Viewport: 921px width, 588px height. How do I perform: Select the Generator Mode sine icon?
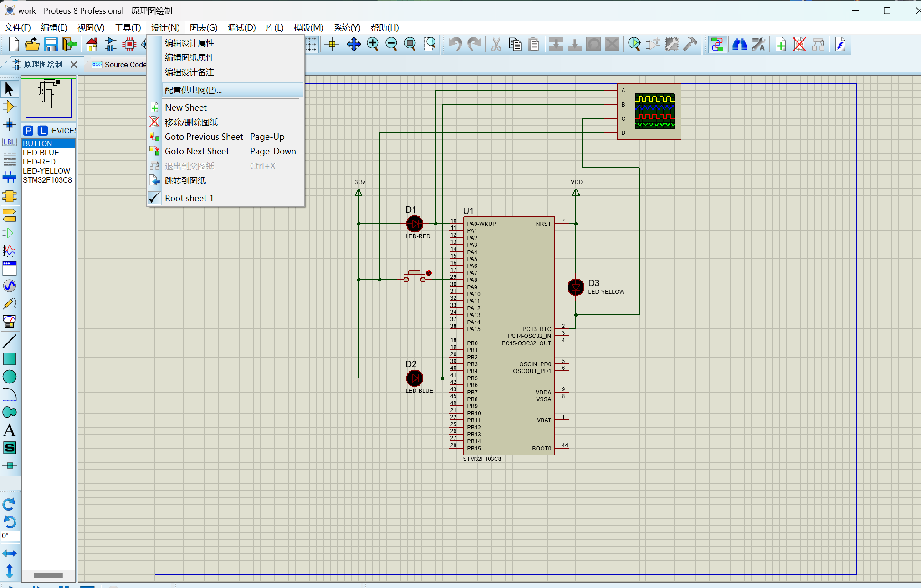[9, 286]
